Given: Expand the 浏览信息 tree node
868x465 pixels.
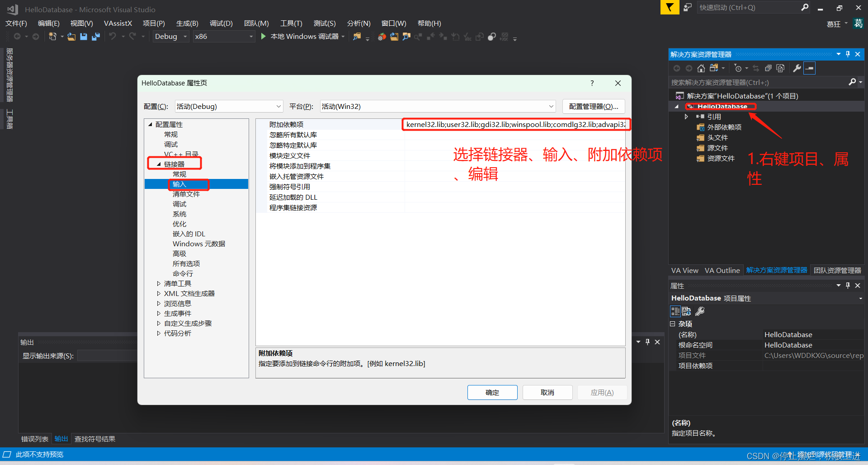Looking at the screenshot, I should (x=159, y=303).
